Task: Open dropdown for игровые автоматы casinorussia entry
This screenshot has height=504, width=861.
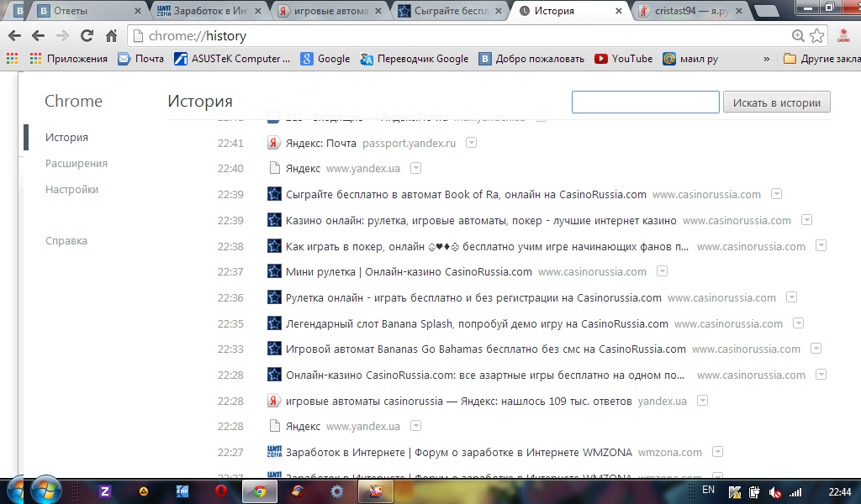Action: tap(702, 401)
